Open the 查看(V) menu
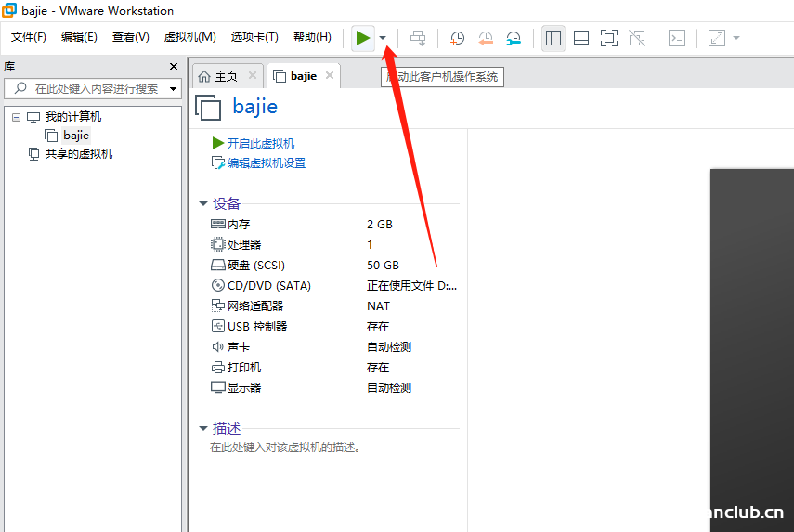 (131, 37)
